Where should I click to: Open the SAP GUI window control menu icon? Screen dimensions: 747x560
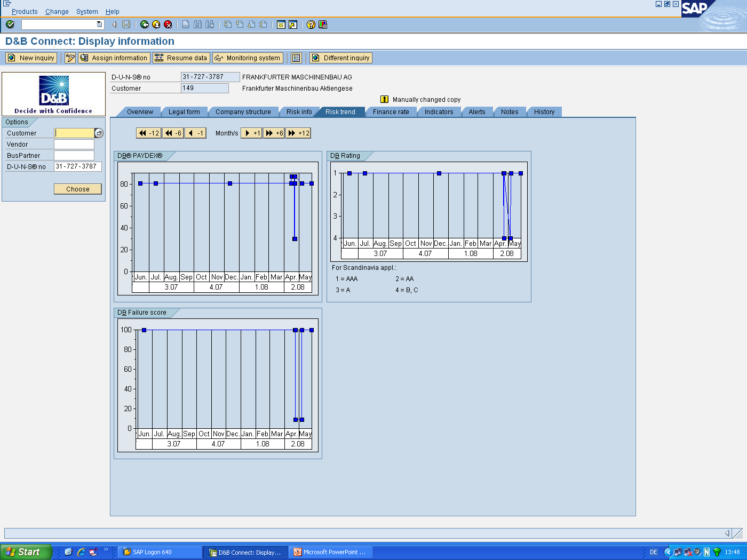(x=7, y=4)
